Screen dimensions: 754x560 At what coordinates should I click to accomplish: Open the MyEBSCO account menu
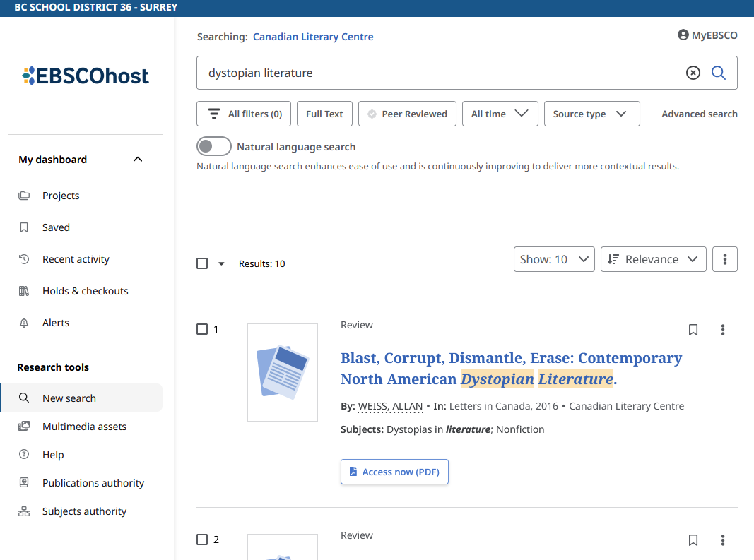707,35
